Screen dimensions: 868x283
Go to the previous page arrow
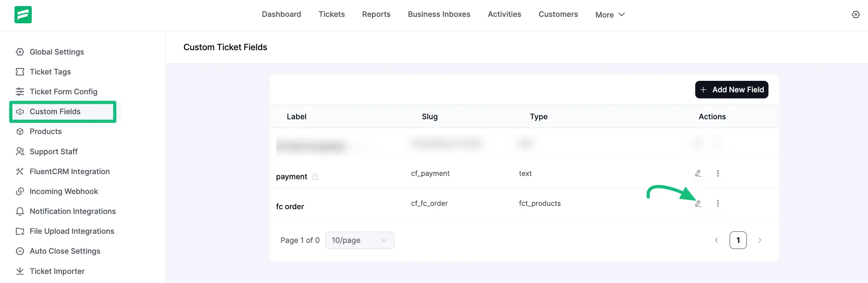click(x=716, y=240)
